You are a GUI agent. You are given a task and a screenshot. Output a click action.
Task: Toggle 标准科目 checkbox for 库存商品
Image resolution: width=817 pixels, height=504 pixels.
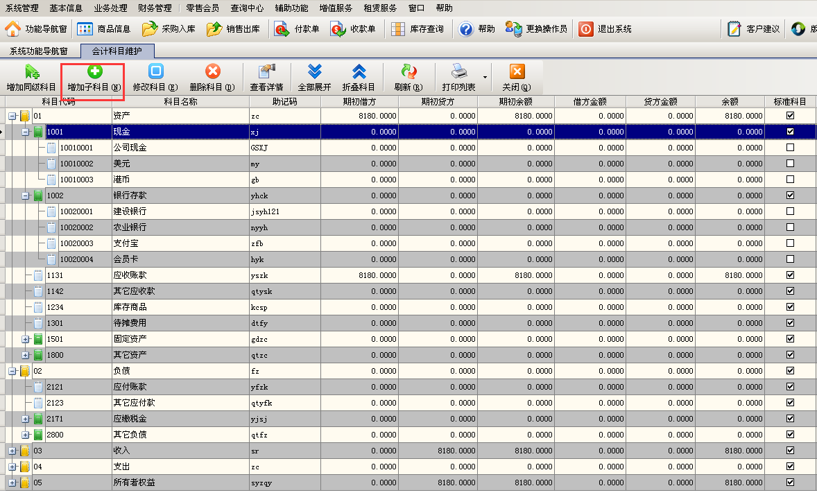(790, 307)
